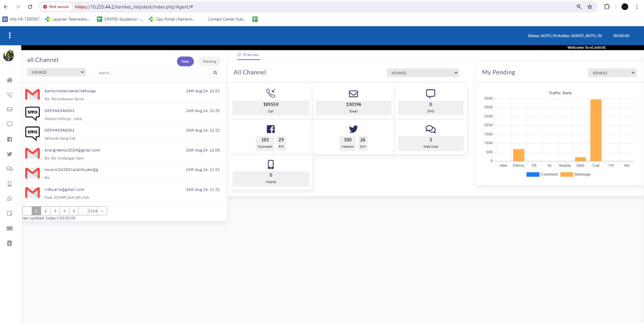Click the orange Message legend swatch
Viewport: 644px width, 323px height.
pos(566,174)
